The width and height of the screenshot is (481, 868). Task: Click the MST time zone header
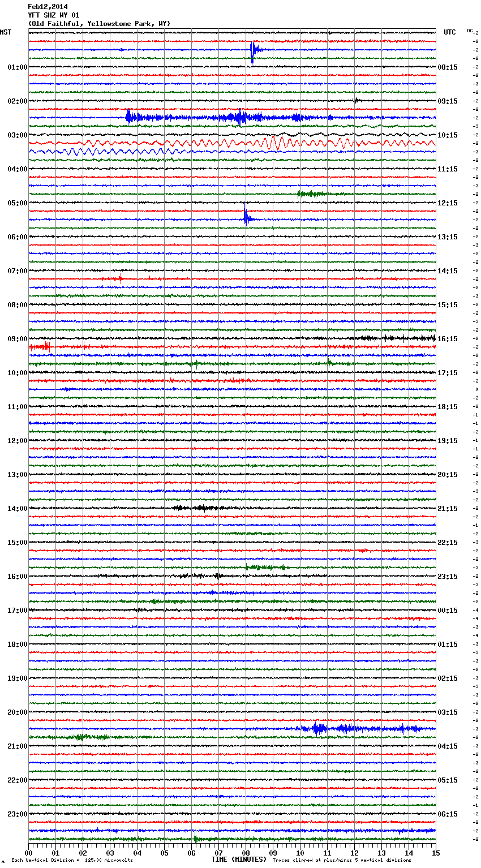click(x=6, y=32)
